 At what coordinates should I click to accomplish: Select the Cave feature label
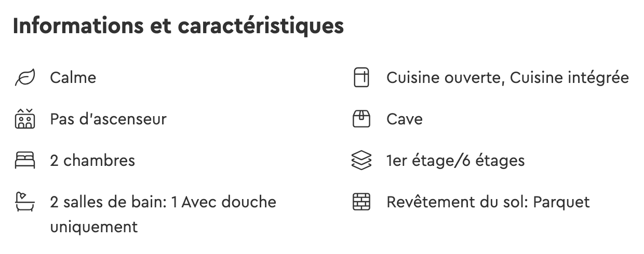point(405,119)
